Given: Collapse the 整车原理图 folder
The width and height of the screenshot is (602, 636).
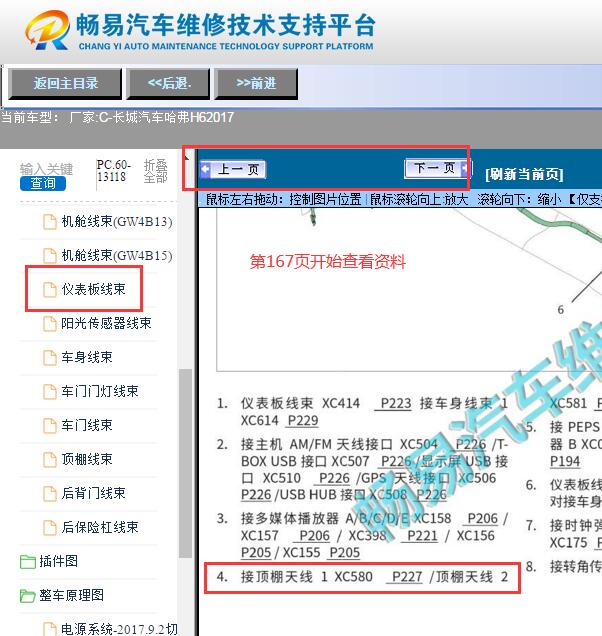Looking at the screenshot, I should click(71, 595).
